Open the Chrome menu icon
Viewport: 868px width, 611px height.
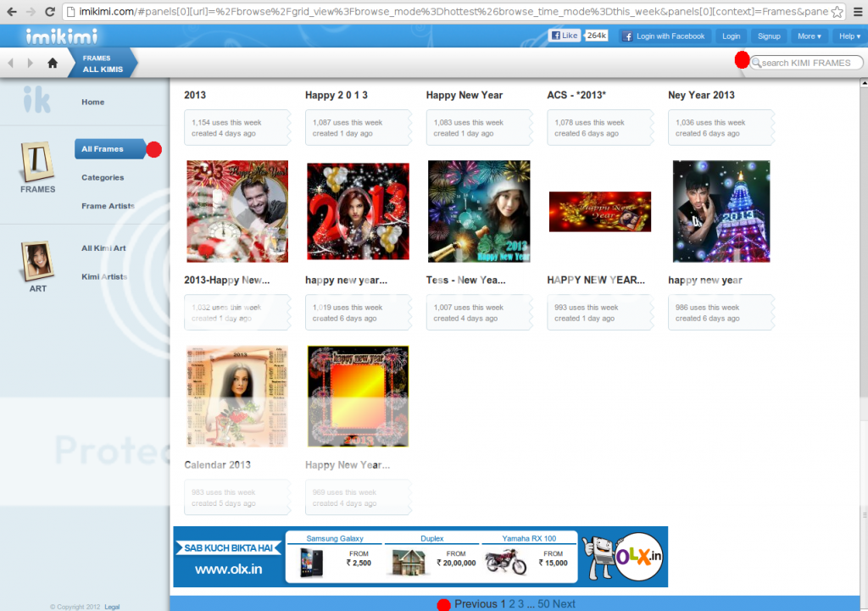(x=856, y=12)
